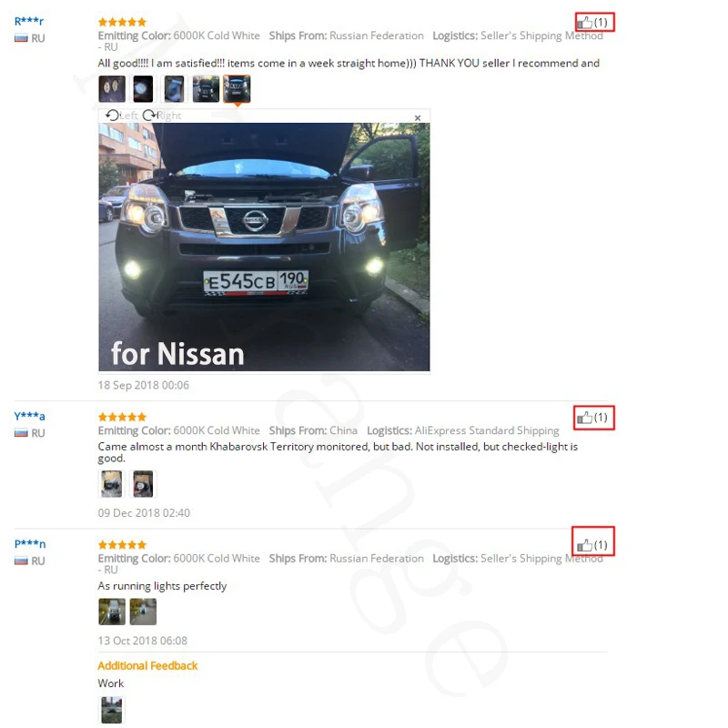Click review text 'As running lights perfectly'
The height and width of the screenshot is (728, 728).
click(x=162, y=586)
